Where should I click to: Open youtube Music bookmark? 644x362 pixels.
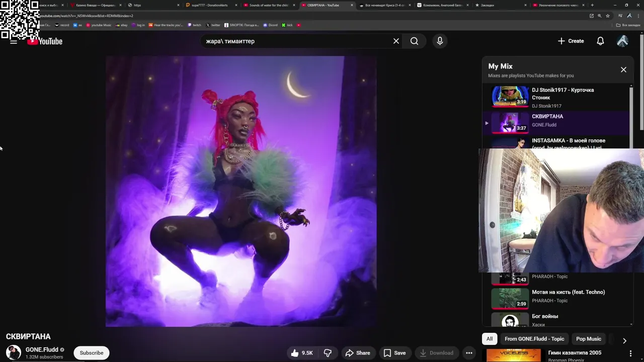pos(99,25)
